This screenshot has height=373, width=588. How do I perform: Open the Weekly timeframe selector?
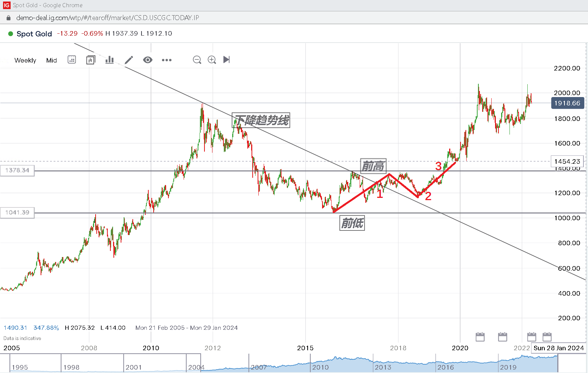[x=25, y=60]
